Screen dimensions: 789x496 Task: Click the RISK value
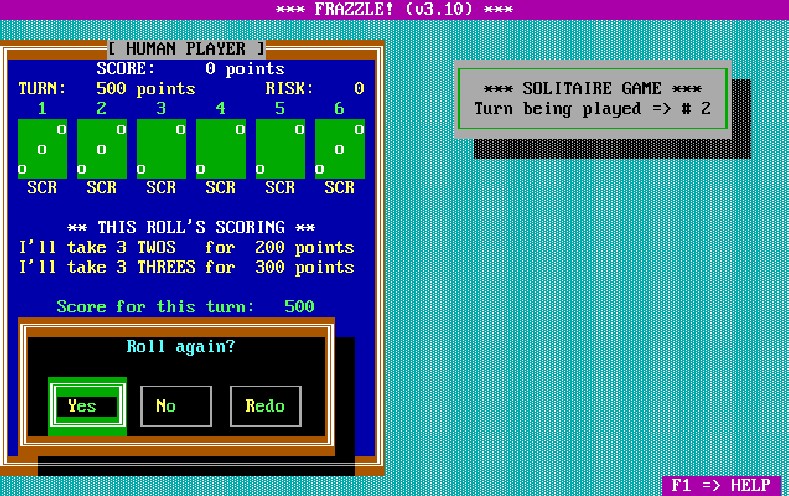[x=358, y=88]
